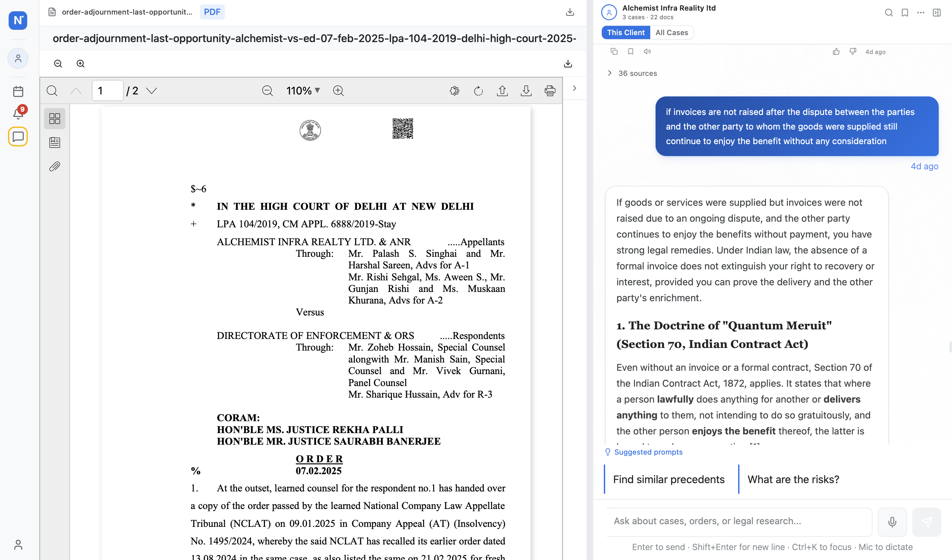Click the Suggested prompts label
This screenshot has width=952, height=560.
click(x=648, y=452)
